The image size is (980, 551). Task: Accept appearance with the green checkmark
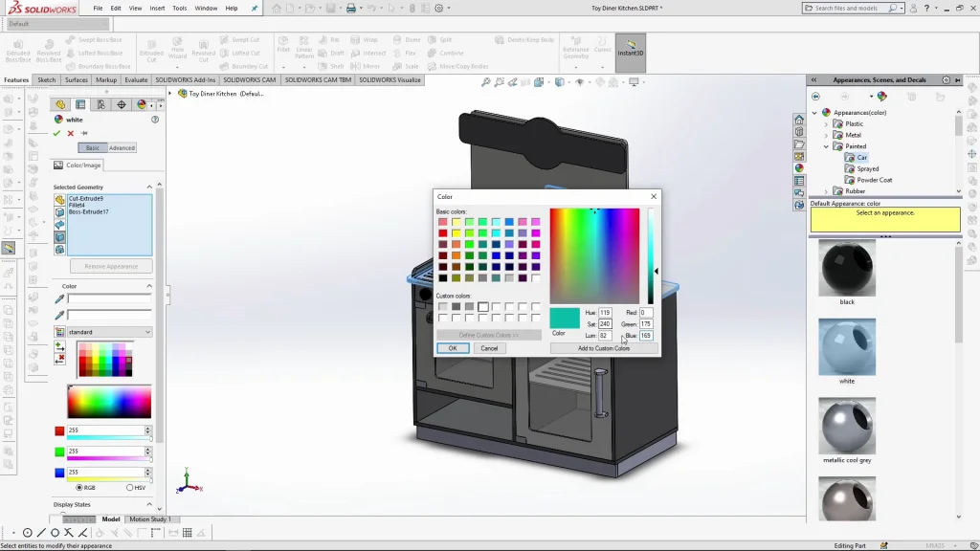57,133
